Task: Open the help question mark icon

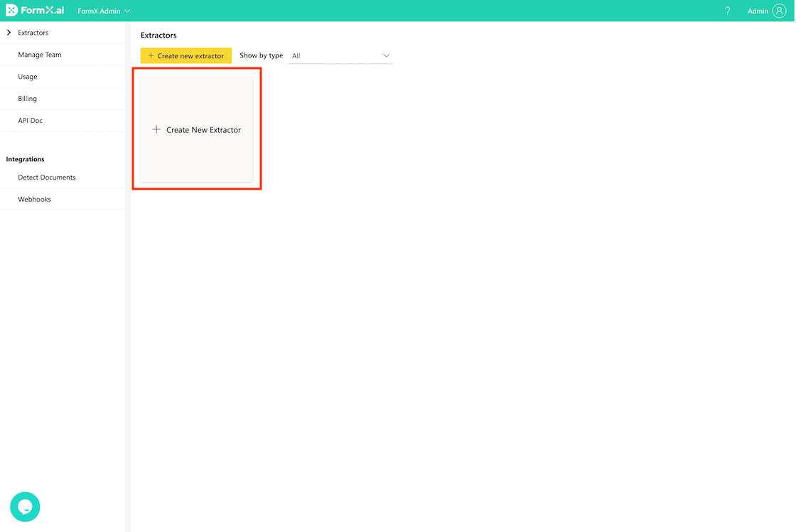Action: 727,11
